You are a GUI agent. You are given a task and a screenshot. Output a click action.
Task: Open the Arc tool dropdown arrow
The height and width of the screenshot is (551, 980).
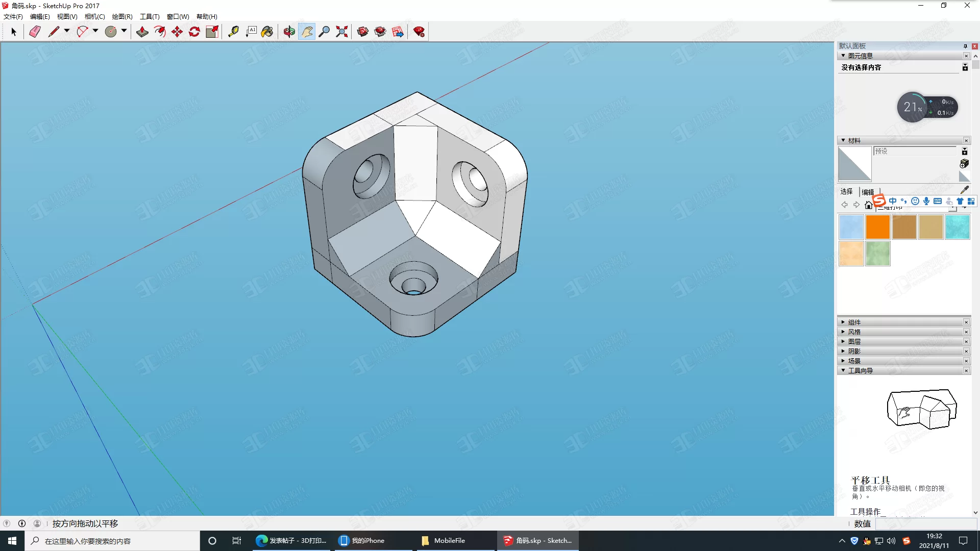pos(95,31)
